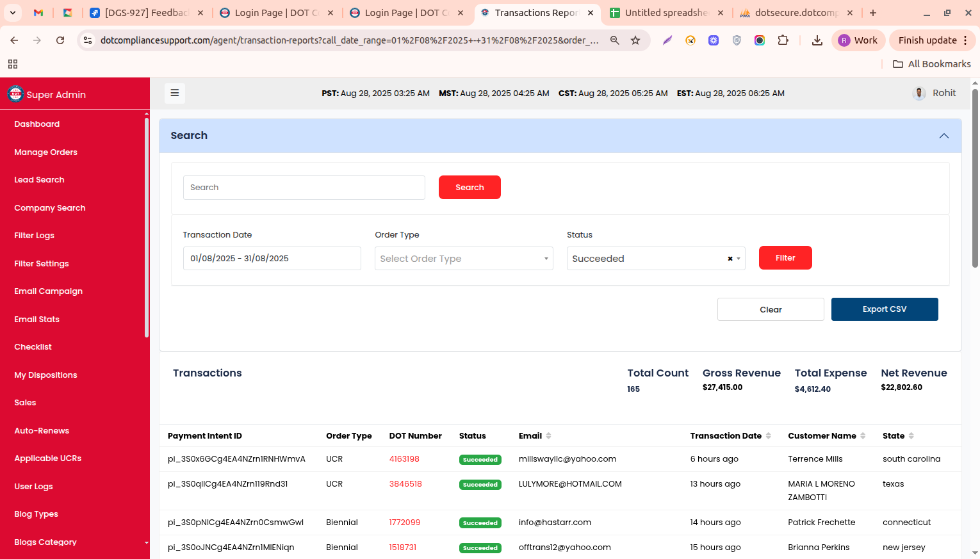The image size is (980, 559).
Task: Sort by Transaction Date column
Action: [768, 436]
